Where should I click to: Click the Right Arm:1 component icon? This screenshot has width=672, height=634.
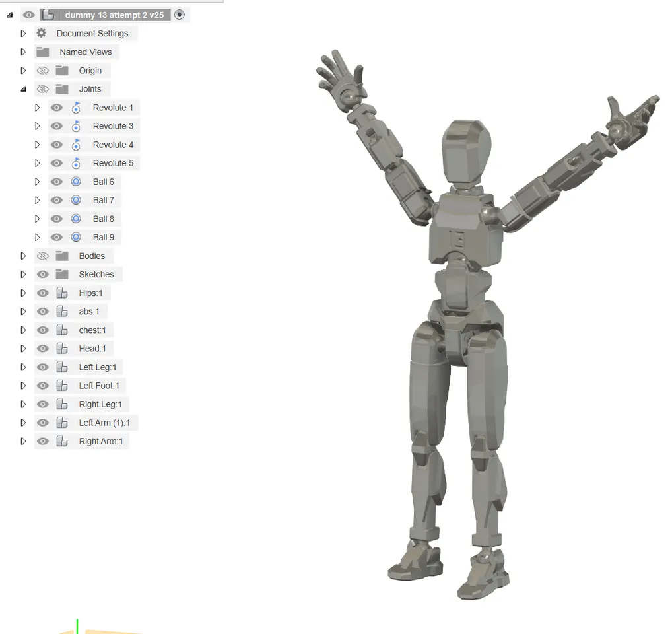(61, 441)
